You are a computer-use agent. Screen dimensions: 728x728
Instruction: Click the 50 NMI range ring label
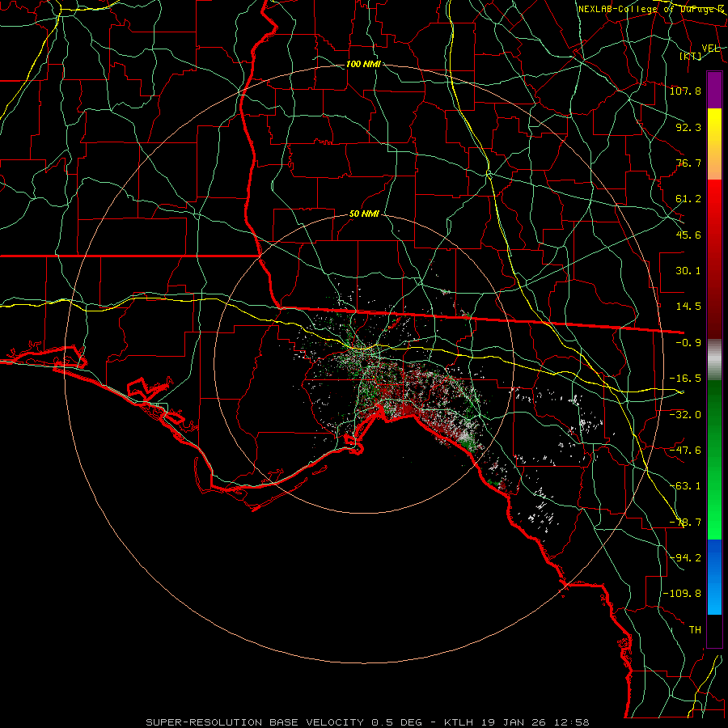[x=364, y=214]
